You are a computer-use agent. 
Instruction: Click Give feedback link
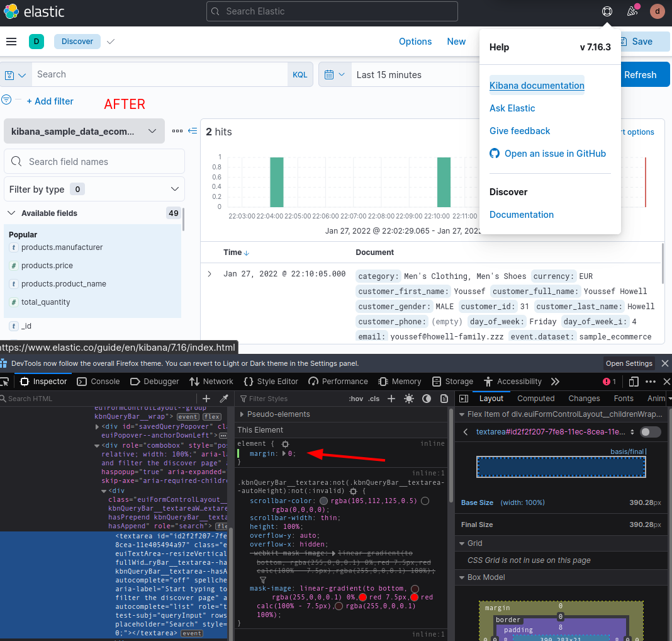click(x=520, y=131)
